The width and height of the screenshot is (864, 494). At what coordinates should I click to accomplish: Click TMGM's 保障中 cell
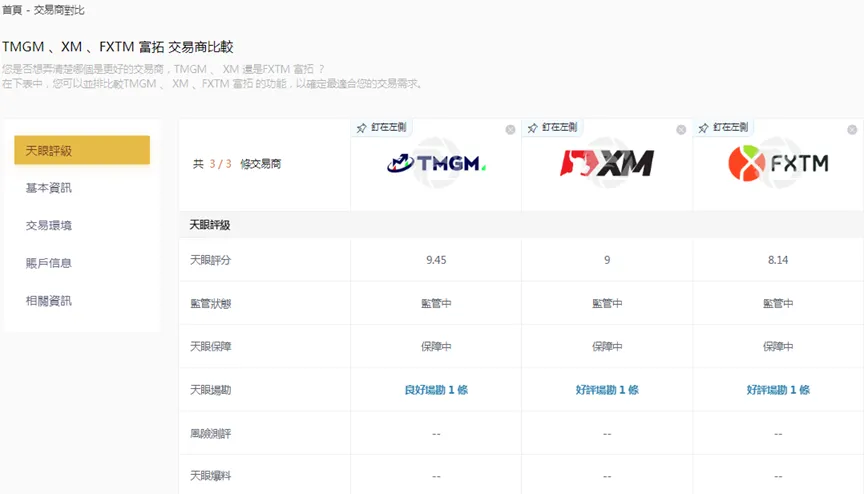(436, 346)
